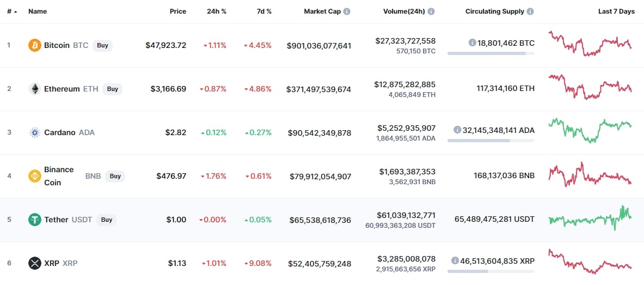This screenshot has height=285, width=644.
Task: Click Buy button next to Bitcoin
Action: click(103, 45)
